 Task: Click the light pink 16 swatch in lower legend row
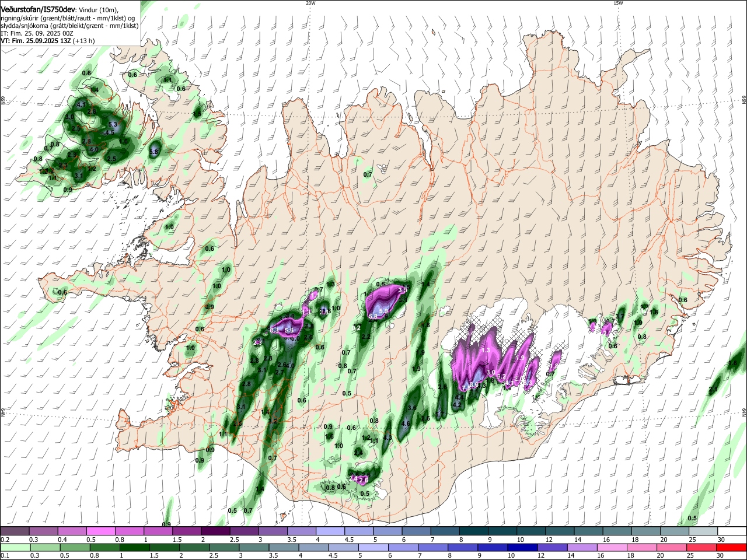(x=611, y=547)
